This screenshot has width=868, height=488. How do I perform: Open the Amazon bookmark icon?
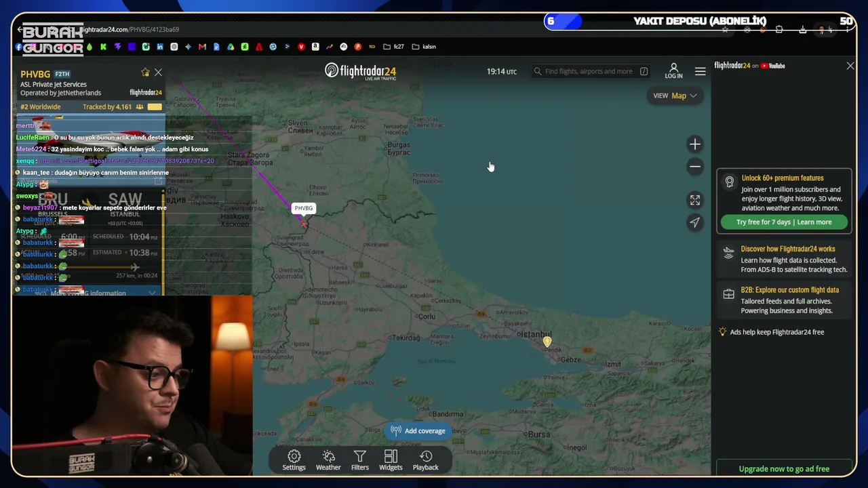tap(315, 47)
